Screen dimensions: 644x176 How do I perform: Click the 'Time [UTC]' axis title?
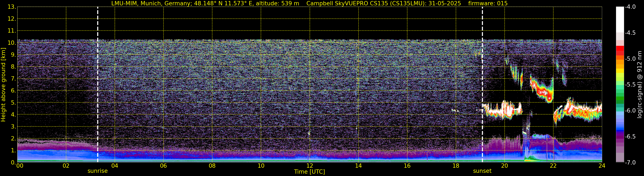tap(310, 172)
